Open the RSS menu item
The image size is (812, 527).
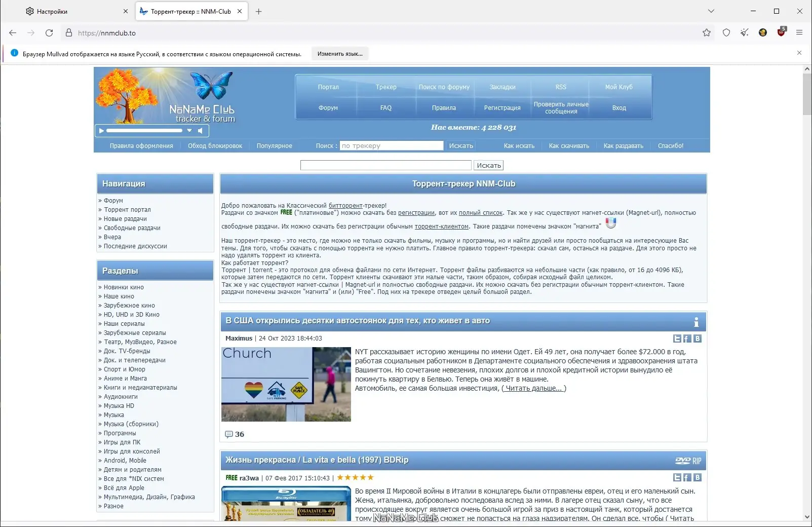point(561,87)
